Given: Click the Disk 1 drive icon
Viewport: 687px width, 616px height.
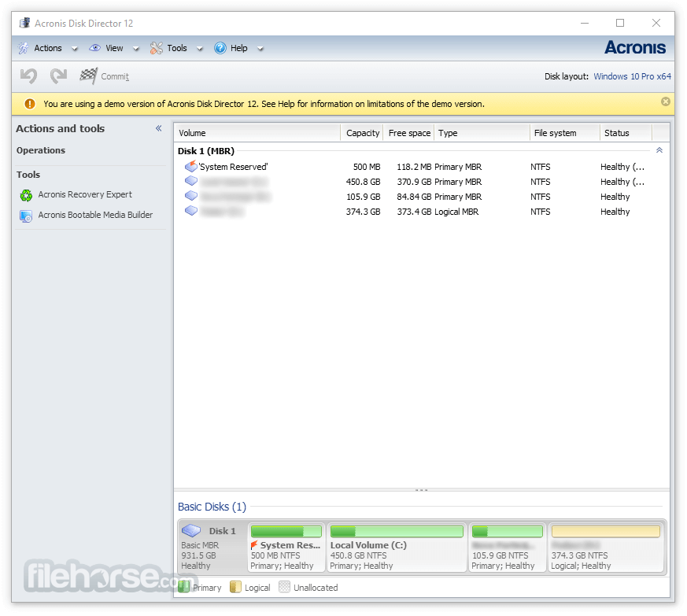Looking at the screenshot, I should point(192,531).
